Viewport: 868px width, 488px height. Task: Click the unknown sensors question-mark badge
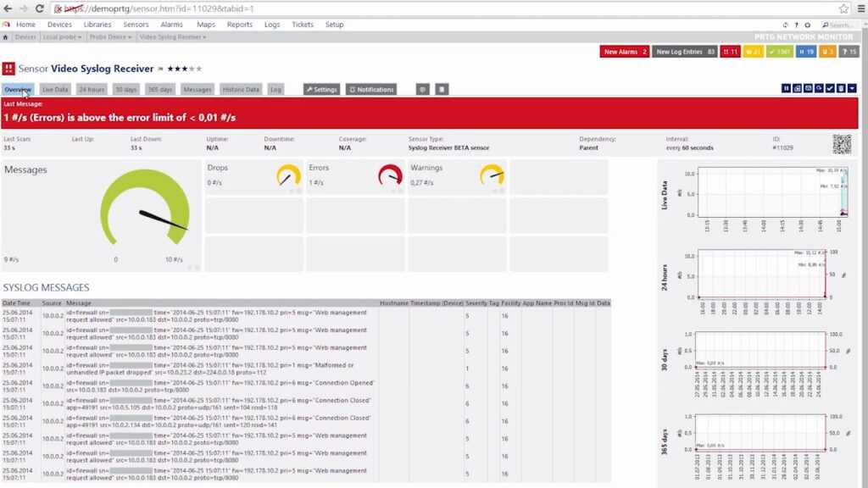coord(849,52)
